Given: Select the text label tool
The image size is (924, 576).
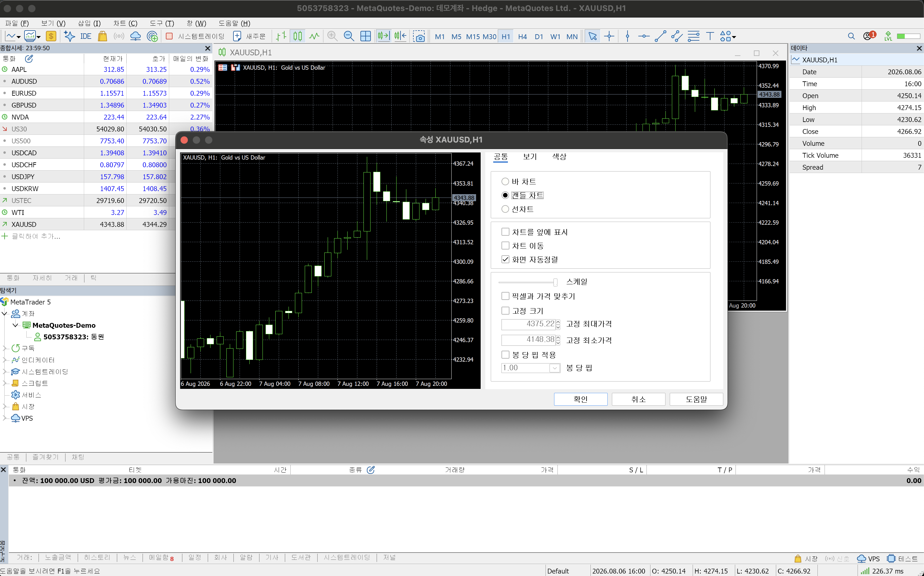Looking at the screenshot, I should [710, 36].
